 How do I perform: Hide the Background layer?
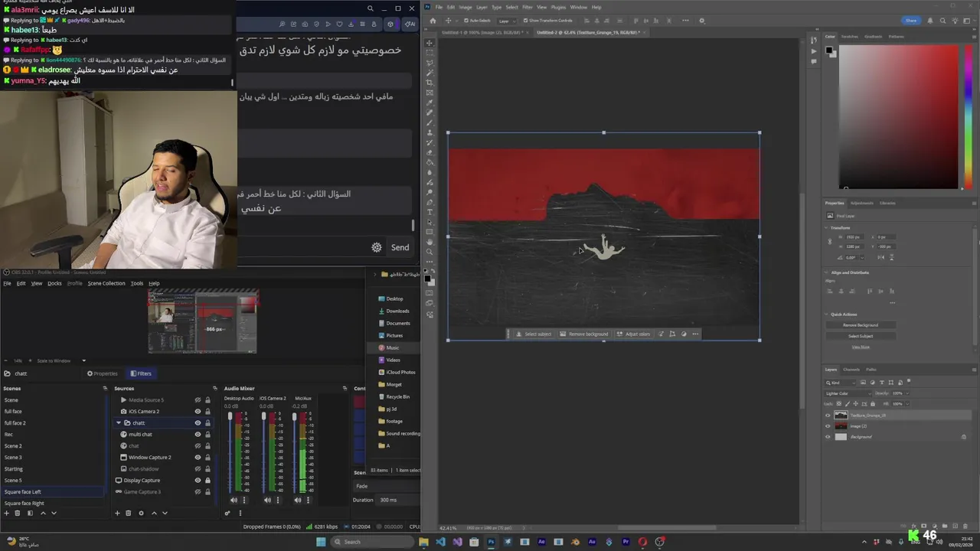pyautogui.click(x=828, y=437)
